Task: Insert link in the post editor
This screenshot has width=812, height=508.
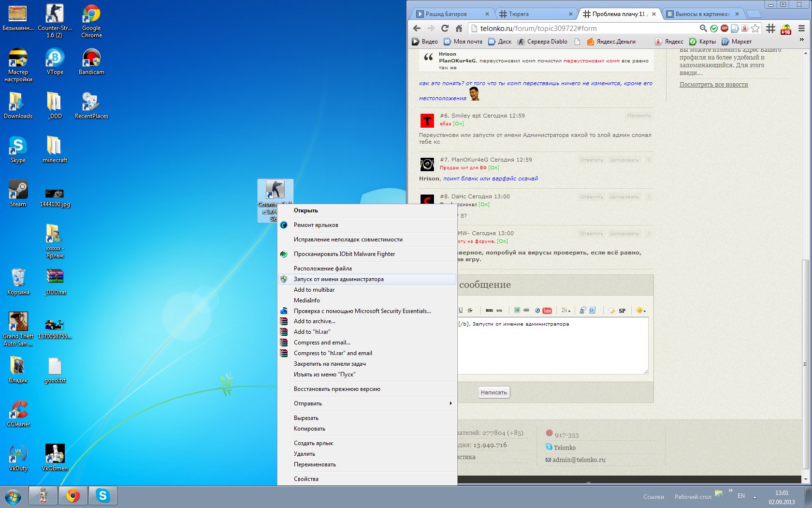Action: pyautogui.click(x=526, y=311)
